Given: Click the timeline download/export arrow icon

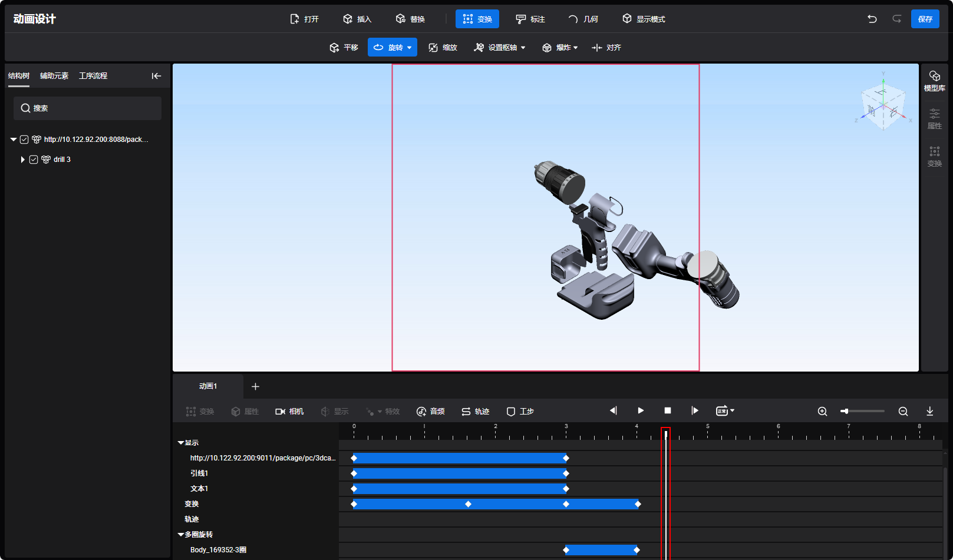Looking at the screenshot, I should point(929,411).
